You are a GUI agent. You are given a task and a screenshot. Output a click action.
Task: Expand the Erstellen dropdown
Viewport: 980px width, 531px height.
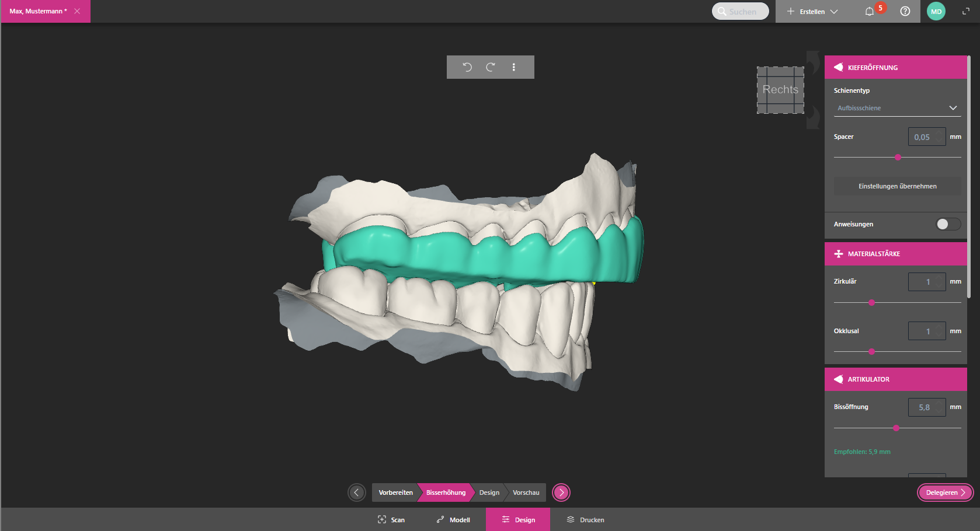click(812, 12)
